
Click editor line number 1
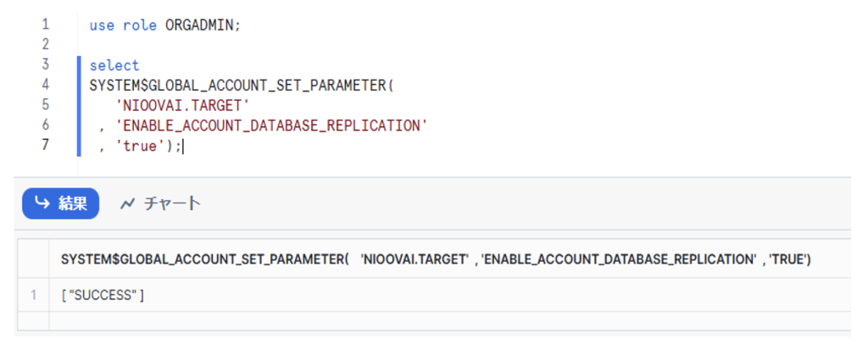point(45,25)
